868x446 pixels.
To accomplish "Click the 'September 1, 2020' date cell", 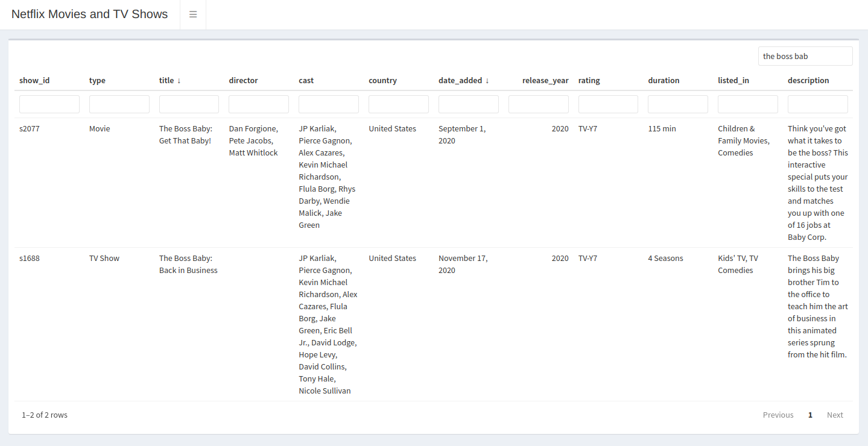I will click(x=462, y=134).
